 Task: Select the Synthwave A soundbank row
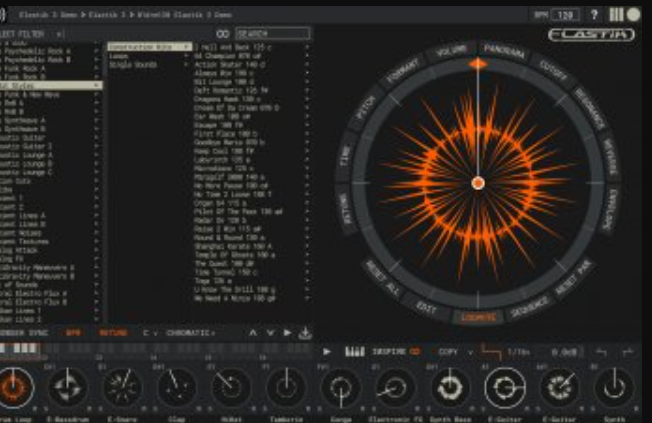coord(50,121)
